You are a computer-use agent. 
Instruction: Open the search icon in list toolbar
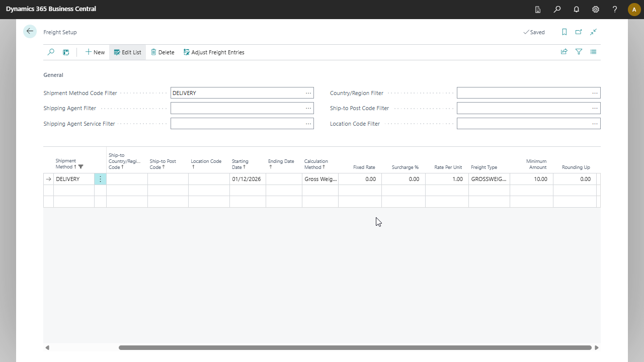[x=51, y=52]
